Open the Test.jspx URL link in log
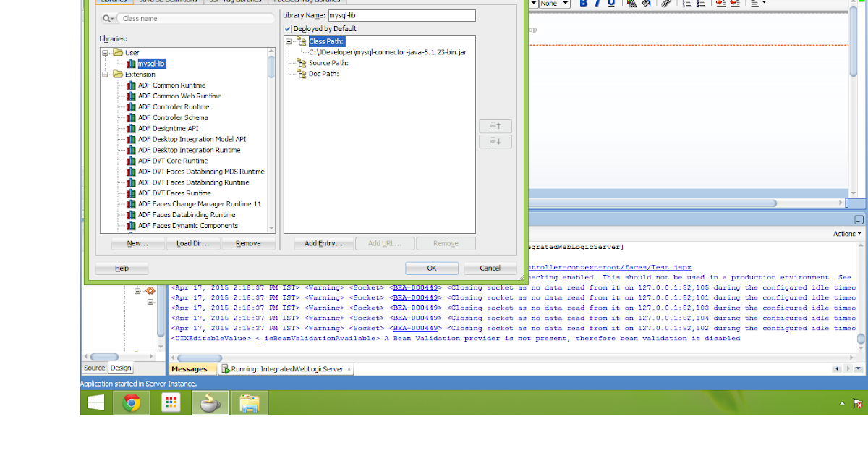 click(610, 267)
